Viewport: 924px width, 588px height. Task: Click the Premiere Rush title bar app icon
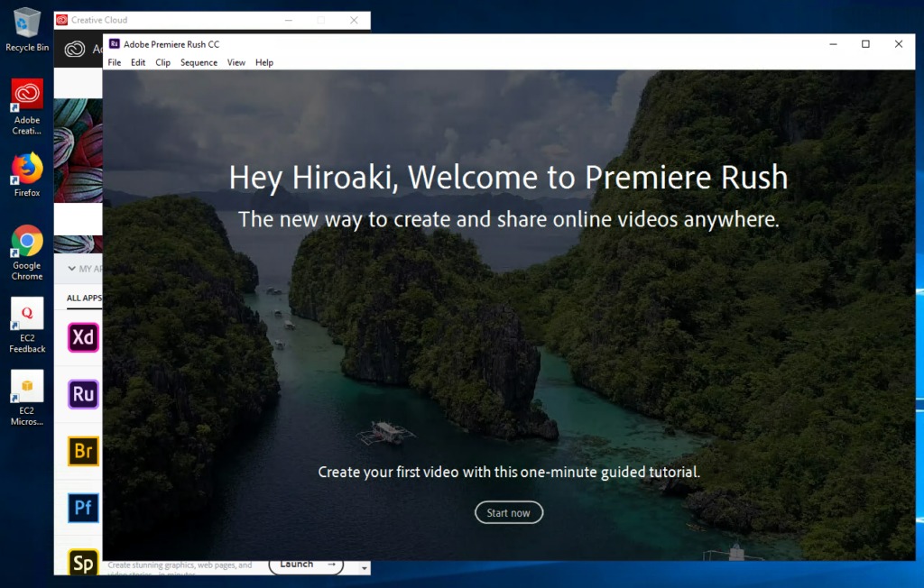(x=115, y=43)
